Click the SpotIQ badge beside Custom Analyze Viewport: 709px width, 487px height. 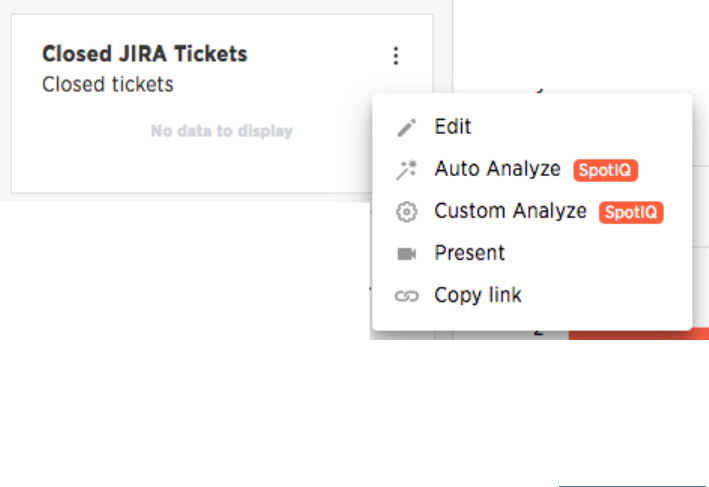(x=631, y=212)
